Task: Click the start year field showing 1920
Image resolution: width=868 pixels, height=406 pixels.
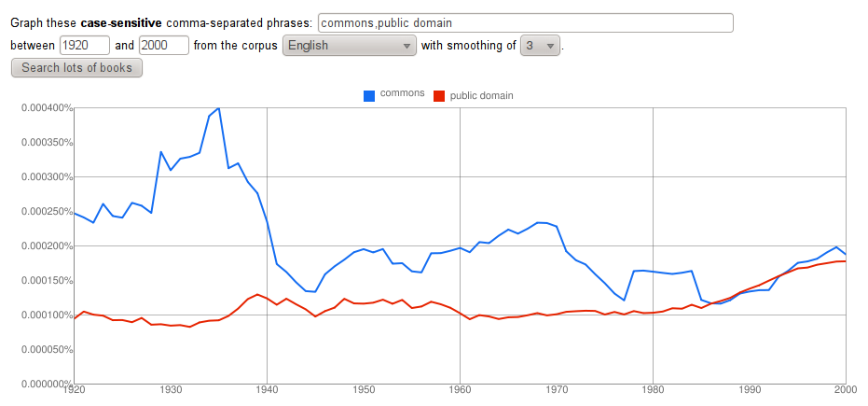Action: (85, 45)
